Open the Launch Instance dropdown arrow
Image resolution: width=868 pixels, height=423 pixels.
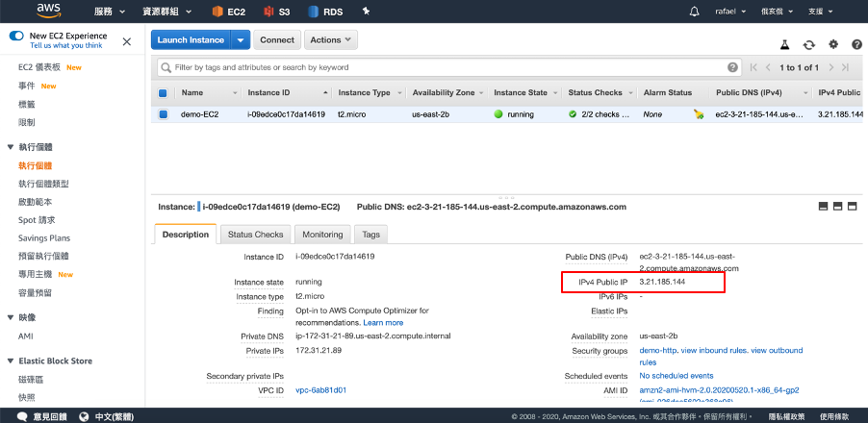coord(241,39)
